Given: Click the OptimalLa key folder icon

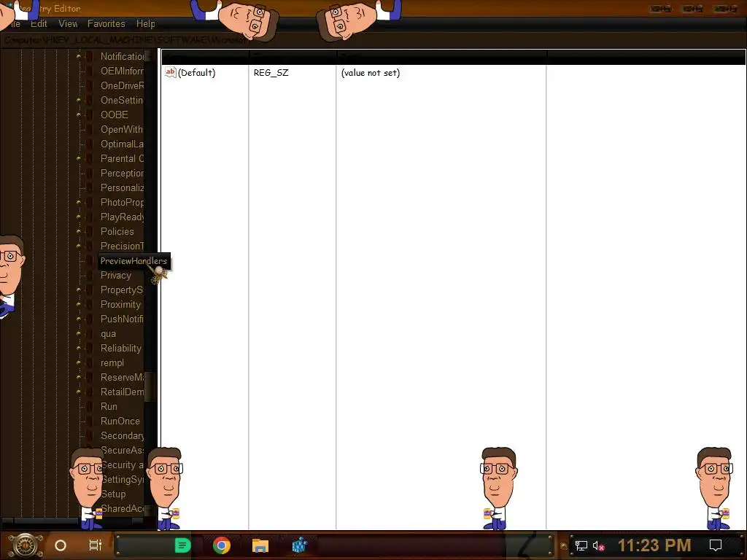Looking at the screenshot, I should point(90,144).
